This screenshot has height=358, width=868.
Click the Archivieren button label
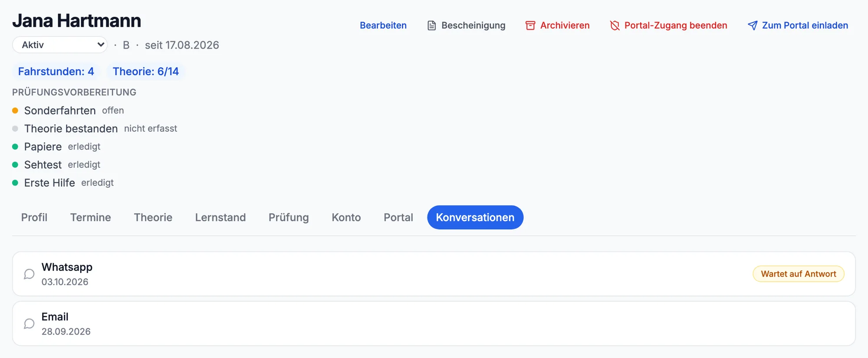[x=565, y=26]
